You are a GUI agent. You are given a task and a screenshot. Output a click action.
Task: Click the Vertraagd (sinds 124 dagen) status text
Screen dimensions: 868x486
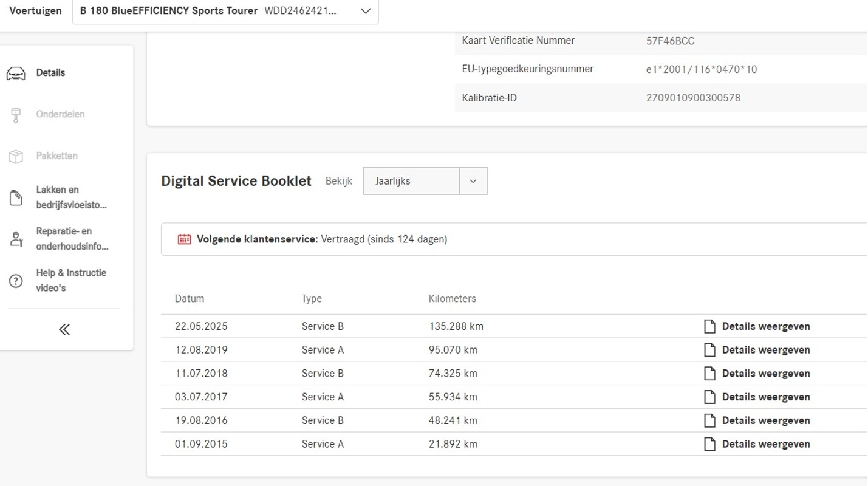click(384, 239)
